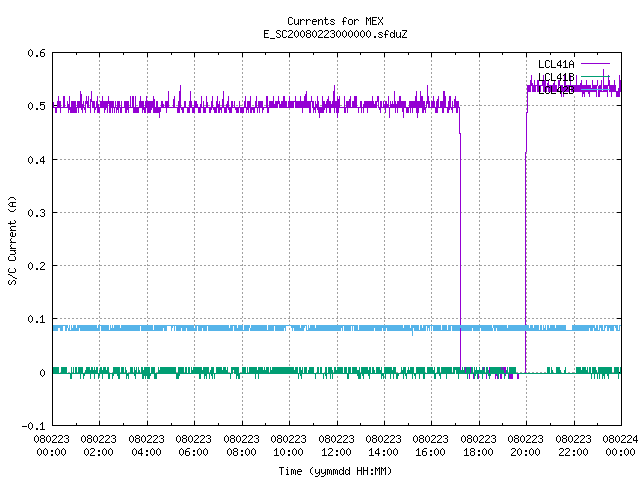Click the LCL42B legend label
The height and width of the screenshot is (480, 640).
tap(556, 90)
